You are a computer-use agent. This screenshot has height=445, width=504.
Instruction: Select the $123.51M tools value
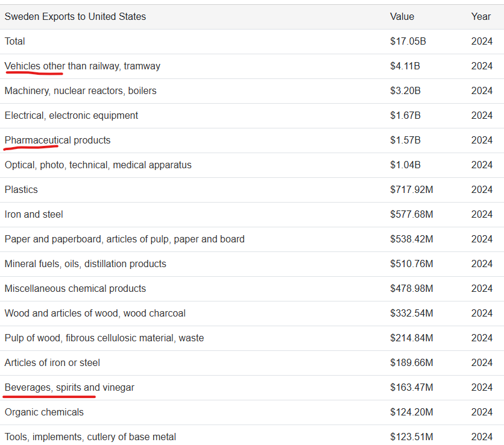pyautogui.click(x=411, y=437)
